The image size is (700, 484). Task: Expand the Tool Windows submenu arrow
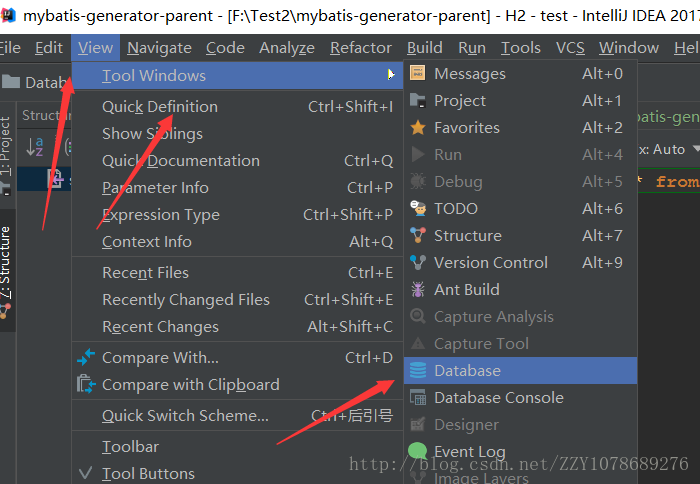click(391, 75)
